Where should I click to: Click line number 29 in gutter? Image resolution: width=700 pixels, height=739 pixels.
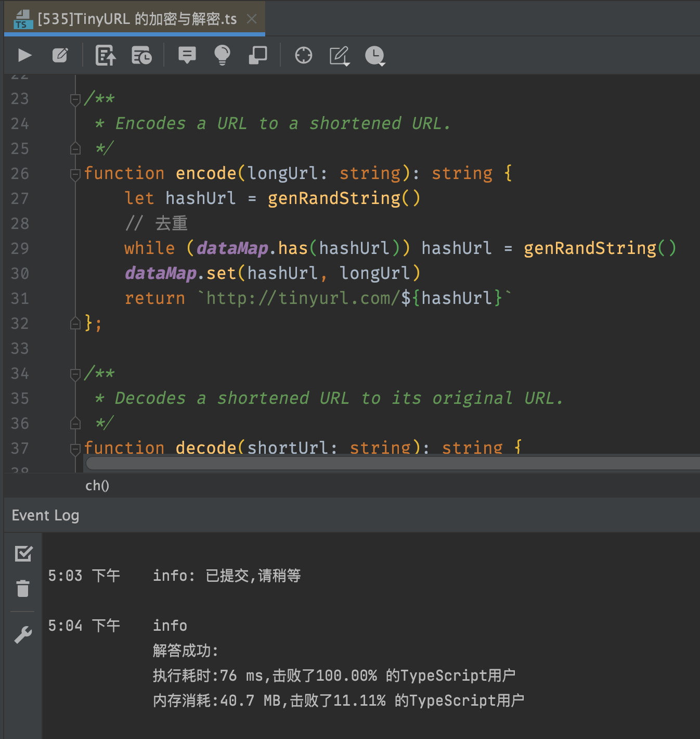tap(20, 248)
